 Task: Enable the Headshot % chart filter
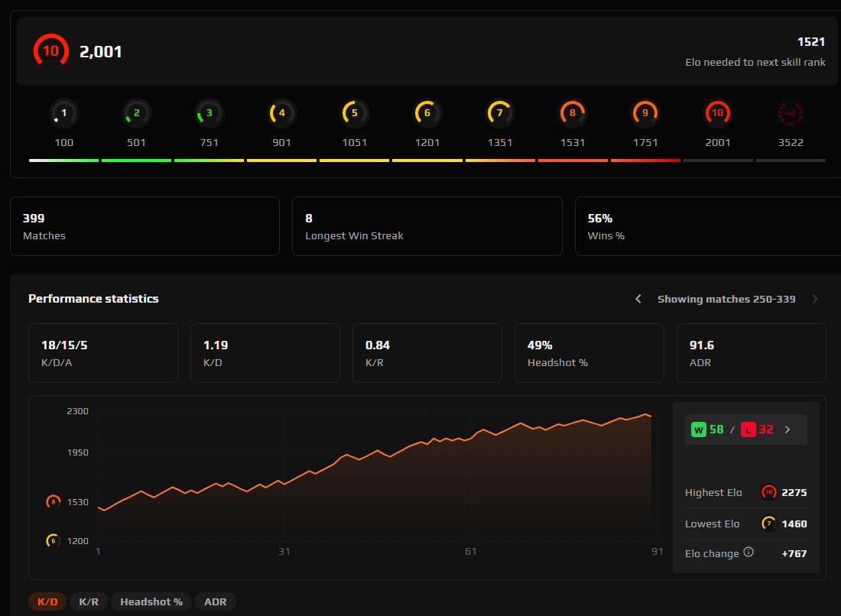click(151, 601)
